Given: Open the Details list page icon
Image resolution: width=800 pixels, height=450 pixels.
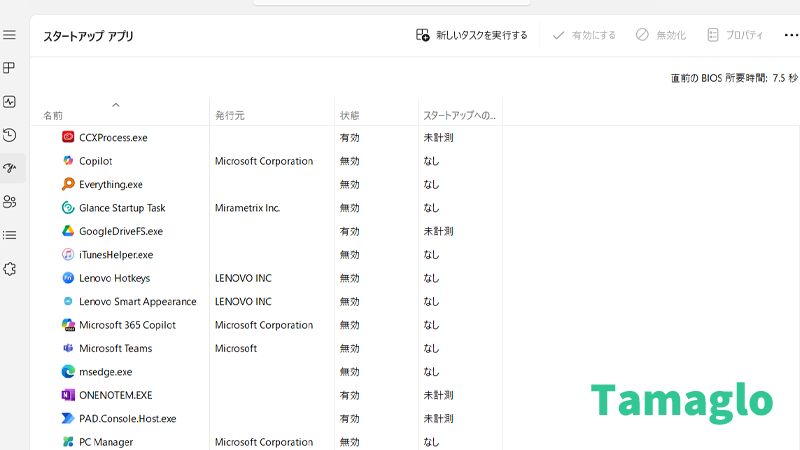Looking at the screenshot, I should click(9, 235).
